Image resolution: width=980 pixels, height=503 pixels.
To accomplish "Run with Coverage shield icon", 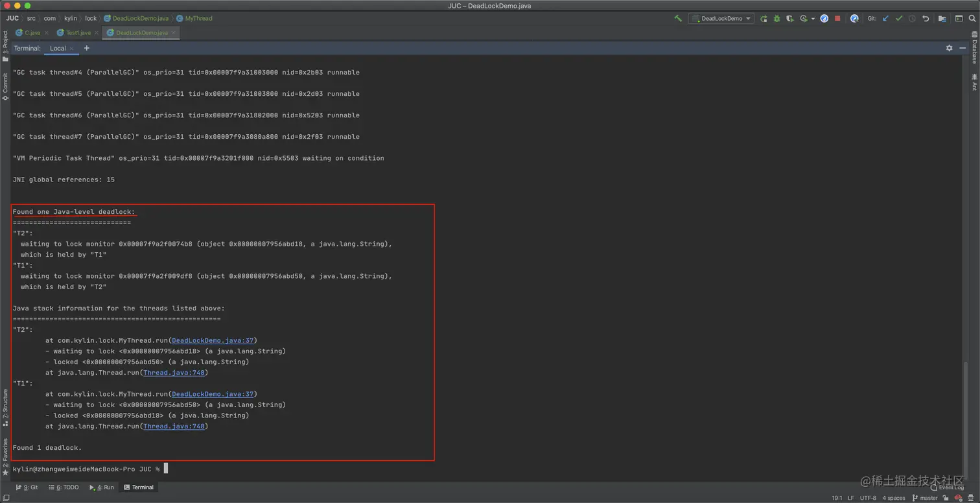I will click(790, 19).
